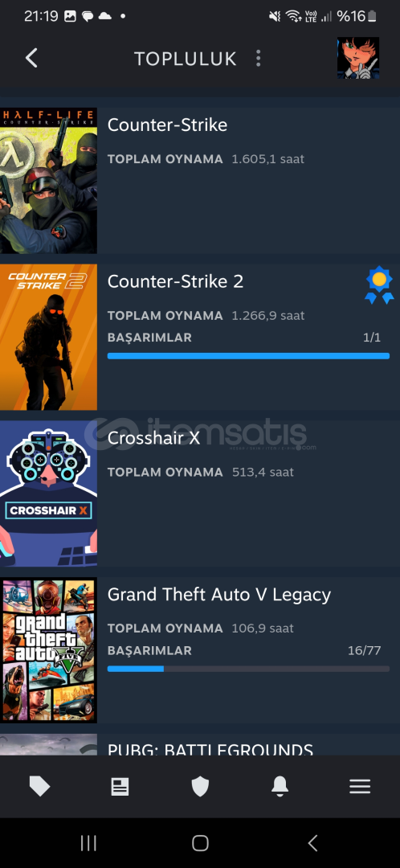Open the Grand Theft Auto V cover
400x868 pixels.
tap(49, 650)
